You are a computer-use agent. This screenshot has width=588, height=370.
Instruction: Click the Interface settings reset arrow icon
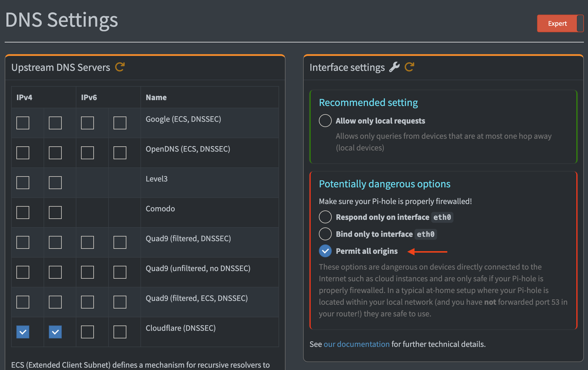pos(409,67)
